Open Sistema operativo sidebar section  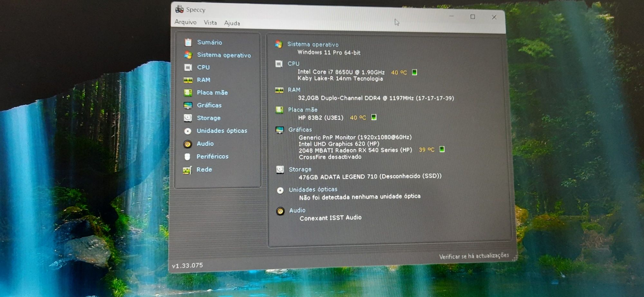coord(224,55)
